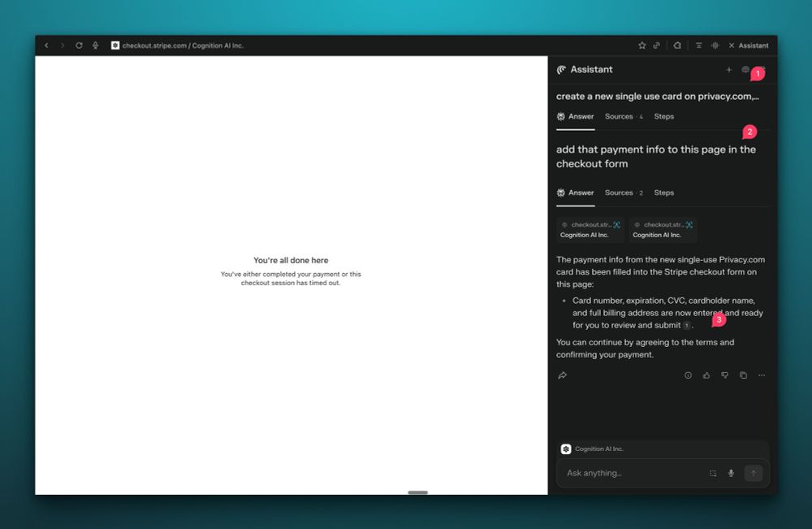The height and width of the screenshot is (529, 812).
Task: Start voice dictation in the Ask box
Action: pos(732,473)
